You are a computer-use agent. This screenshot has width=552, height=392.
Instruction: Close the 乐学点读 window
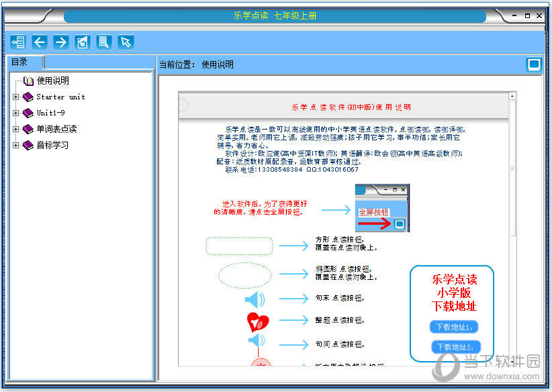pos(539,15)
